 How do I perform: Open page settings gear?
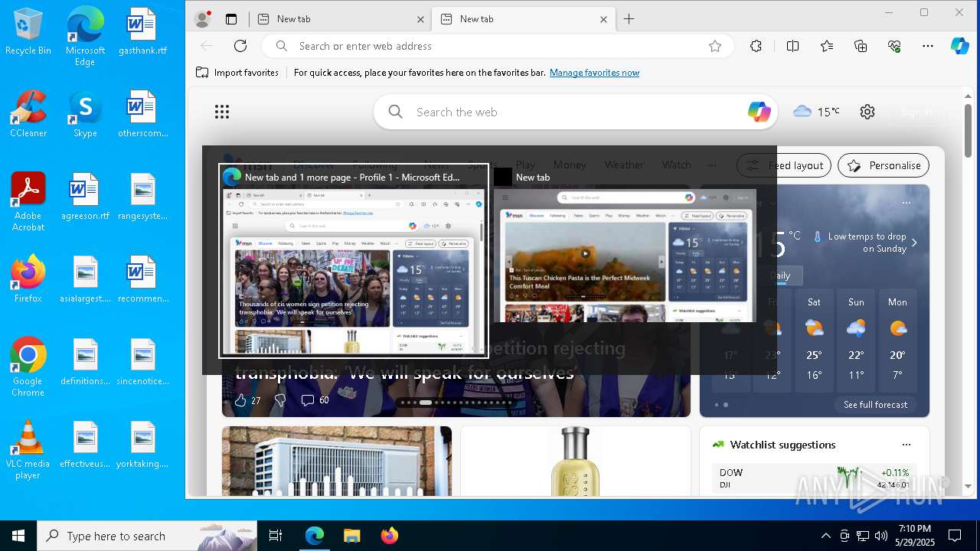[867, 112]
